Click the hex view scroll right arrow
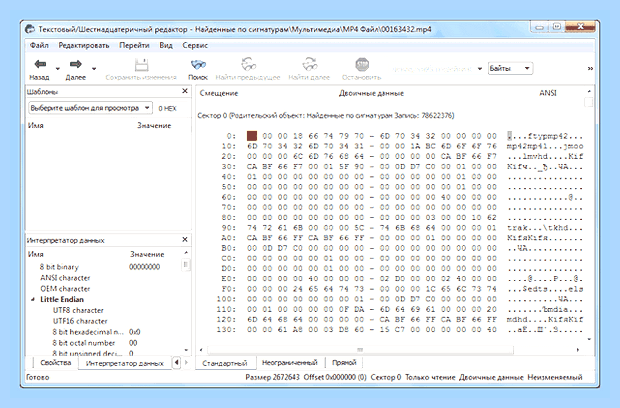This screenshot has height=408, width=620. click(x=578, y=350)
